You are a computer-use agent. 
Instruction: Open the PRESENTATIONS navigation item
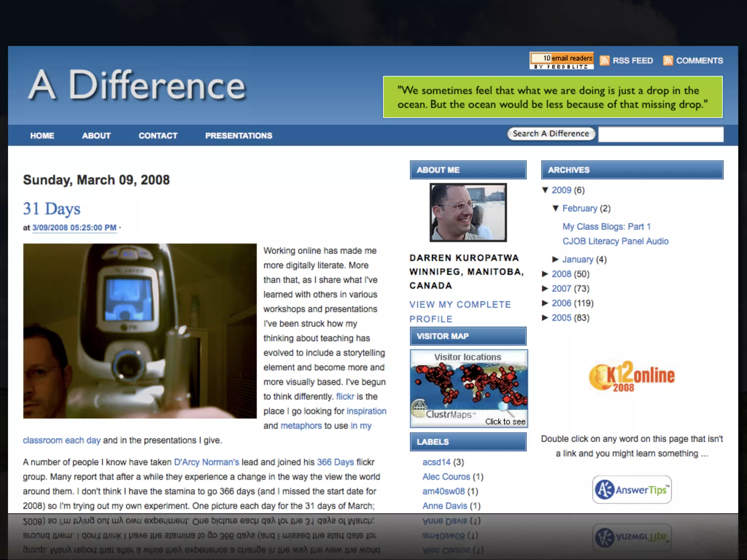(x=239, y=136)
